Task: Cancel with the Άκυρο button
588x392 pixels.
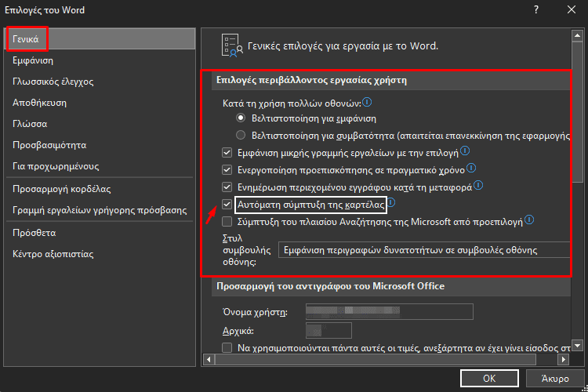Action: click(x=555, y=379)
